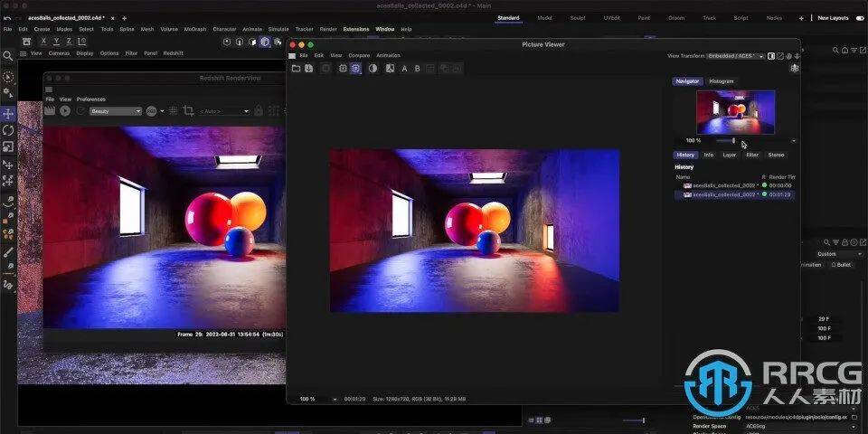
Task: Start IPR play in Redshift RenderView
Action: (x=65, y=110)
